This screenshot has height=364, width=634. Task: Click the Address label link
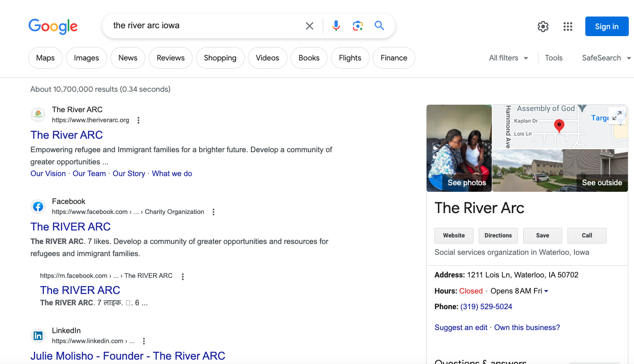(450, 275)
